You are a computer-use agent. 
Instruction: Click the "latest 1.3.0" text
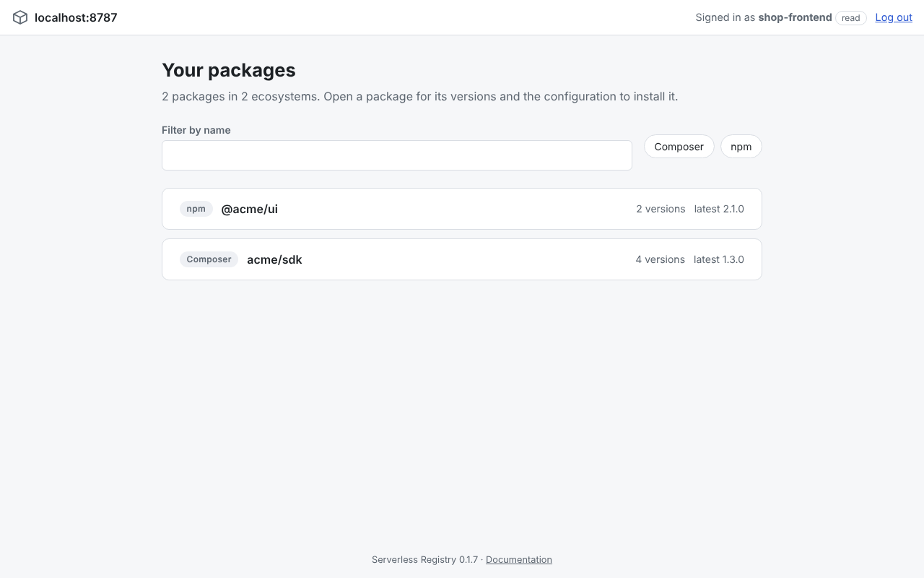[x=719, y=259]
